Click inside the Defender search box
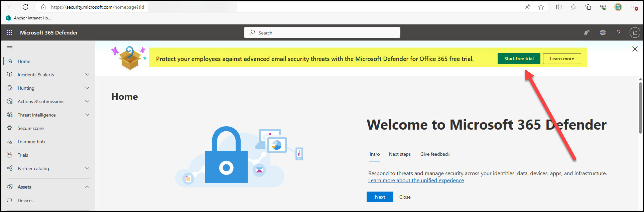The height and width of the screenshot is (212, 644). coord(322,32)
